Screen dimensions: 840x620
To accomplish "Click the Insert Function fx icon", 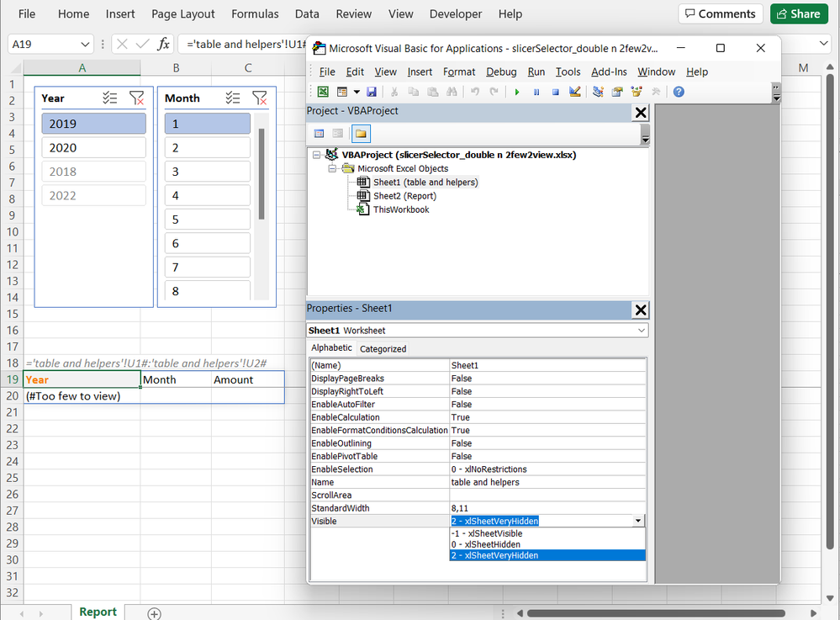I will [163, 44].
